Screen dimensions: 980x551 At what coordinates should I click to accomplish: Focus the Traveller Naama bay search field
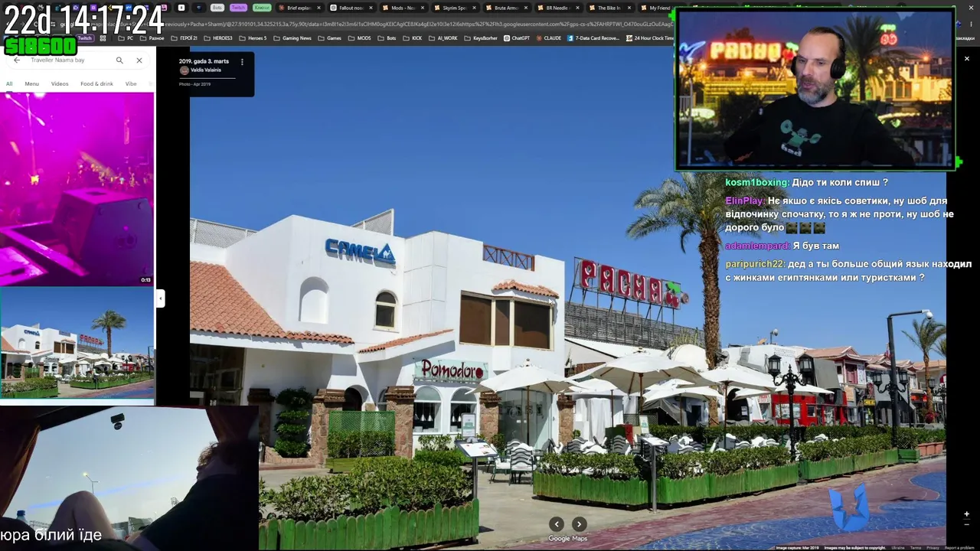coord(69,60)
